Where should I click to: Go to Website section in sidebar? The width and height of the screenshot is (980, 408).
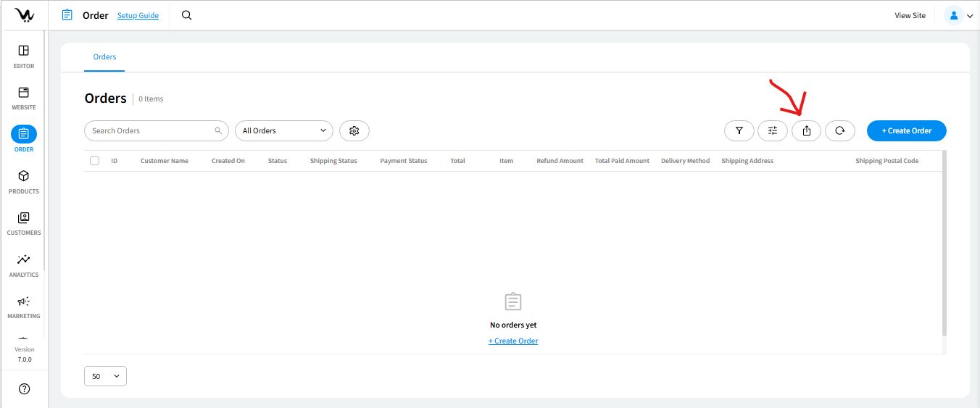click(x=24, y=97)
